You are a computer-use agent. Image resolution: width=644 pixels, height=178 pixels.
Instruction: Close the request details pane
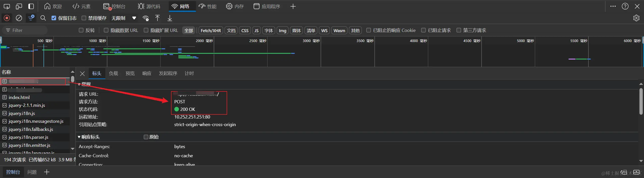(82, 73)
